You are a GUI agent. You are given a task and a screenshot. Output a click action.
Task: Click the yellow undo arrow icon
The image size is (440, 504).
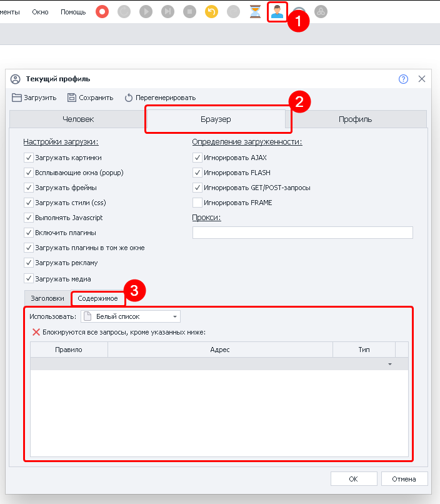211,12
